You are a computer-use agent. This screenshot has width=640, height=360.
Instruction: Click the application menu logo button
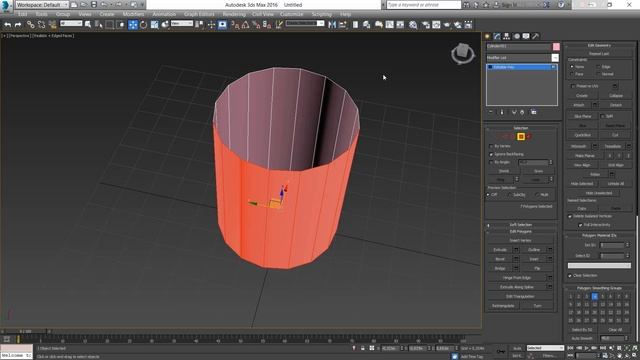(x=6, y=6)
